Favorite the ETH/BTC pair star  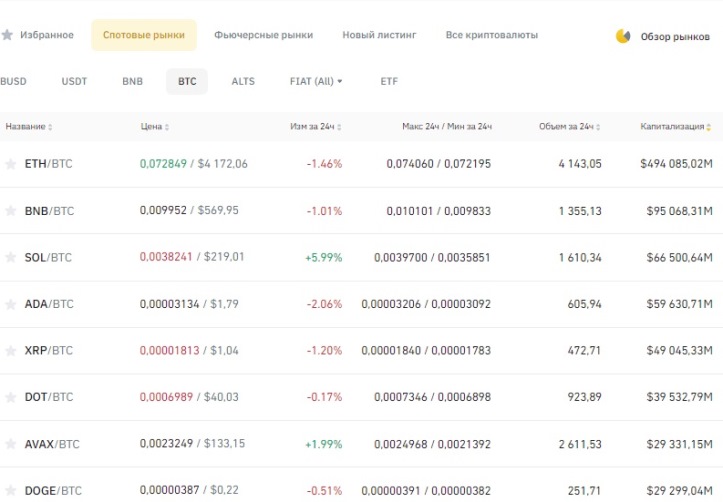click(10, 164)
